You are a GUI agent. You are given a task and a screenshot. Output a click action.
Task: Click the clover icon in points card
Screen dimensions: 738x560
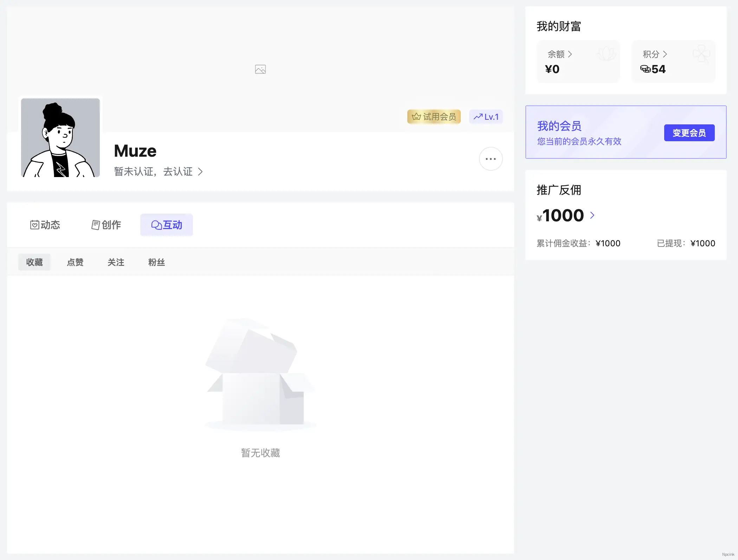(x=701, y=54)
